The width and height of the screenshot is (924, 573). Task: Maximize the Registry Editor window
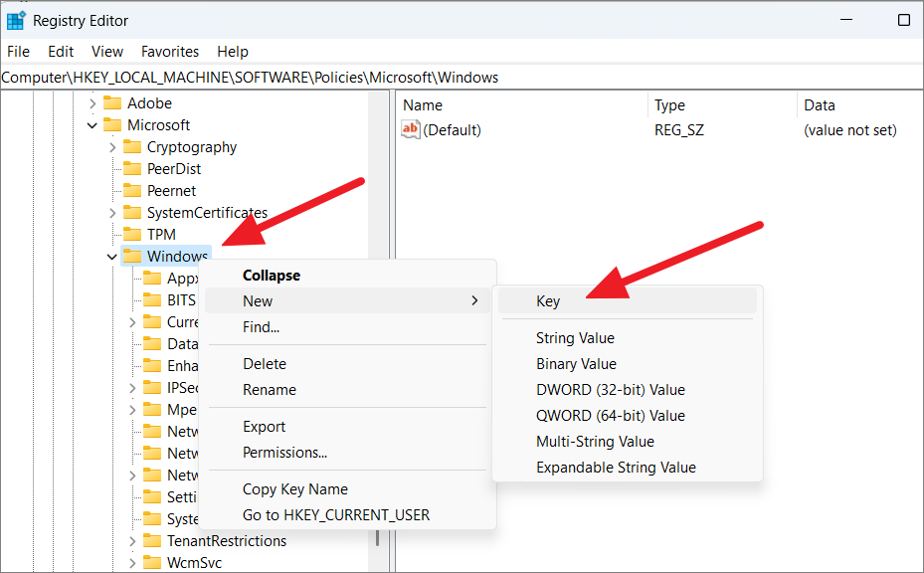pos(903,20)
